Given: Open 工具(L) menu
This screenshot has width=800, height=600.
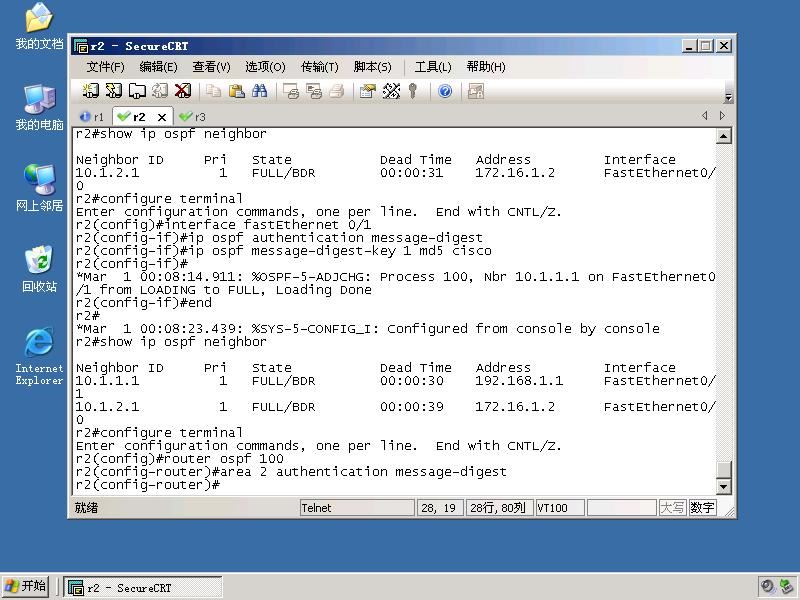Looking at the screenshot, I should (x=433, y=67).
